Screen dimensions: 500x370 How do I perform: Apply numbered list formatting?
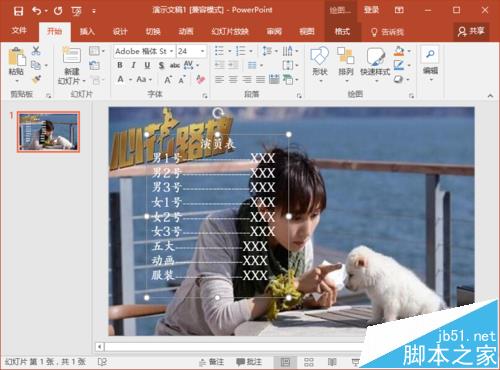coord(240,51)
